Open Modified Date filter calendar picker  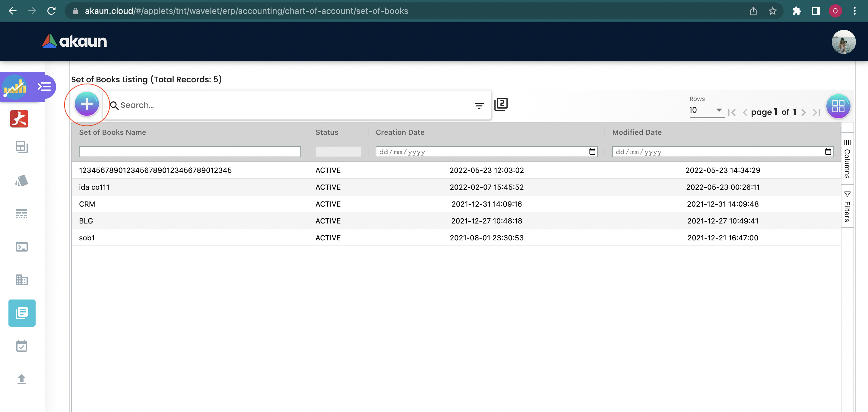coord(828,152)
